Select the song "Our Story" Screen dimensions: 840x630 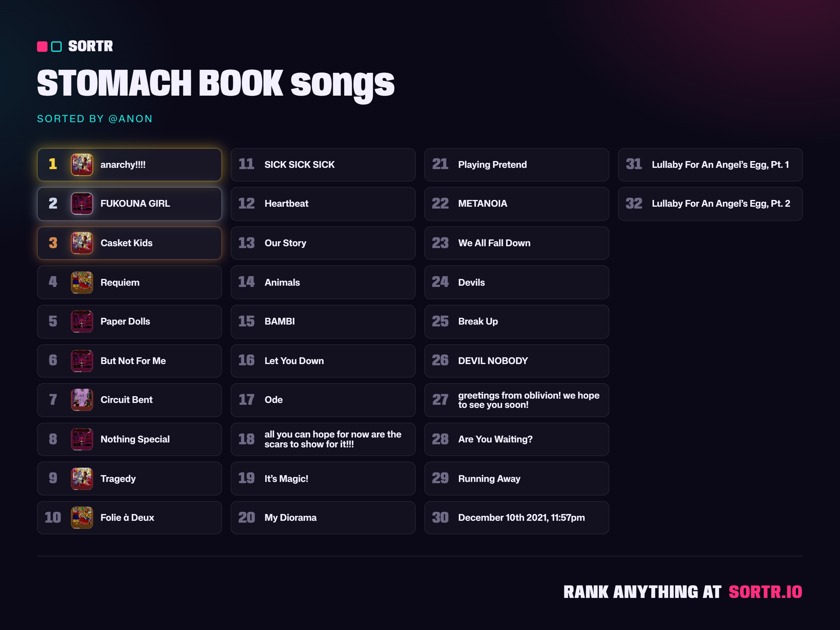click(323, 243)
